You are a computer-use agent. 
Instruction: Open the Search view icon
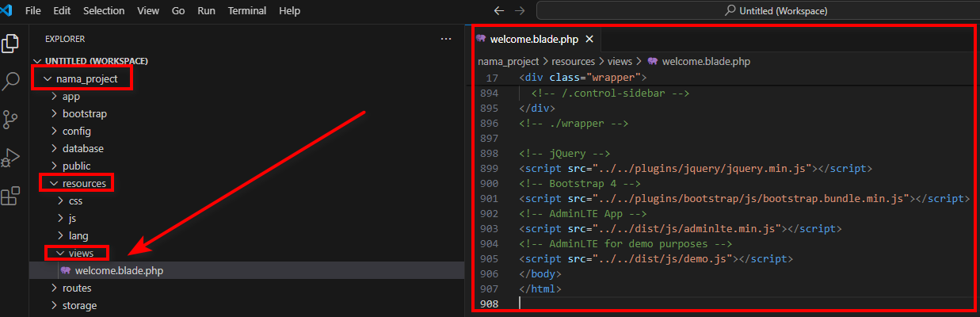click(11, 81)
